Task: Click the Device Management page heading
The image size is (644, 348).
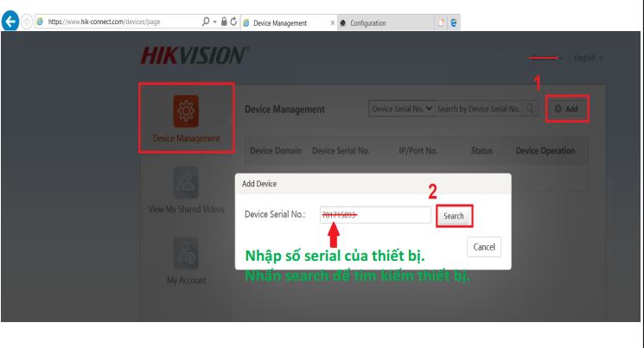Action: pyautogui.click(x=284, y=110)
